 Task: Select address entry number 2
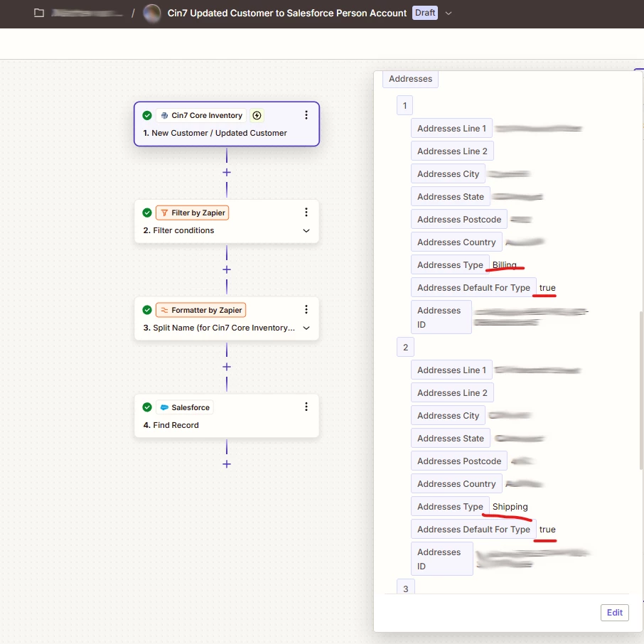405,348
